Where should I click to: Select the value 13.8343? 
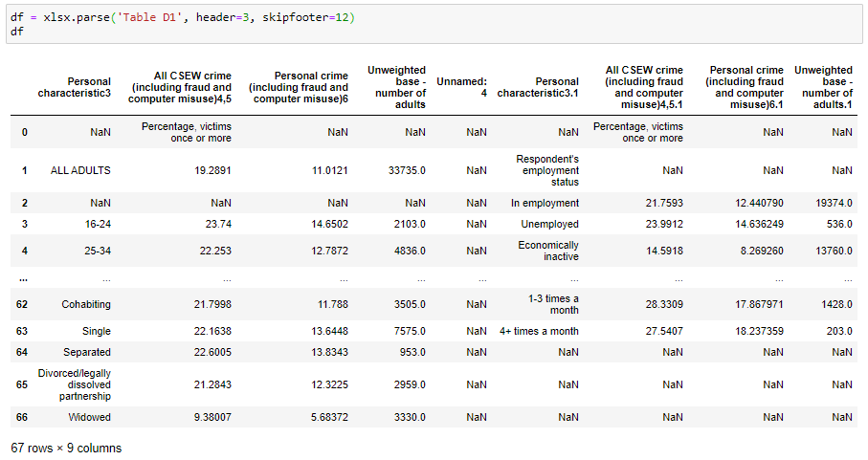tap(329, 352)
